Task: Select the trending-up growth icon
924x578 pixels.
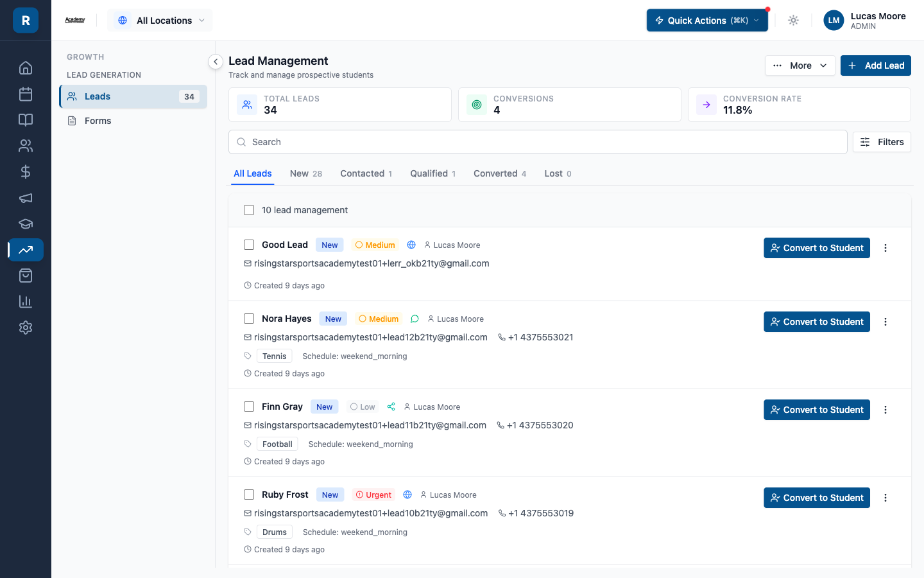Action: (x=26, y=250)
